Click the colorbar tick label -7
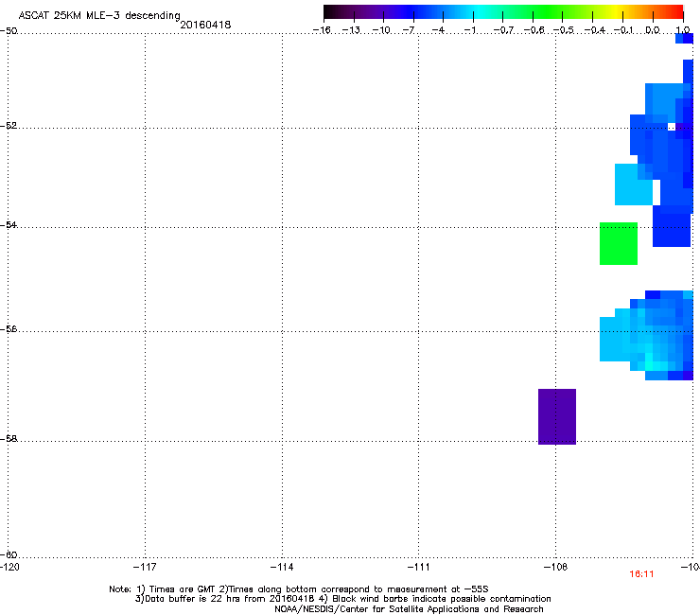 coord(409,30)
